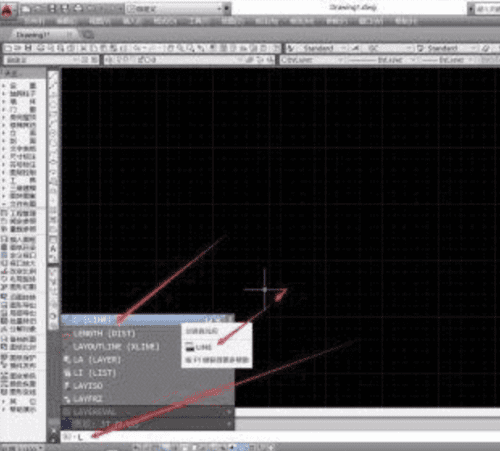
Task: Click the new drawing tab plus icon
Action: [x=88, y=34]
